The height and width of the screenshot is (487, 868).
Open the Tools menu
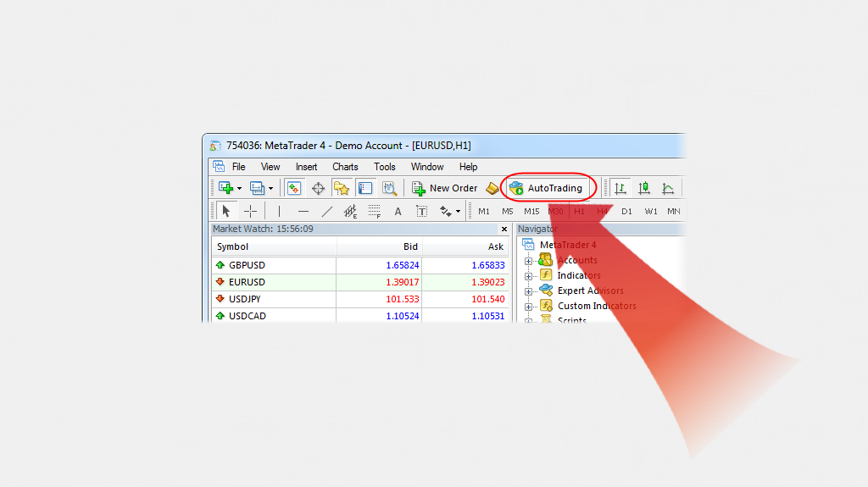point(385,167)
